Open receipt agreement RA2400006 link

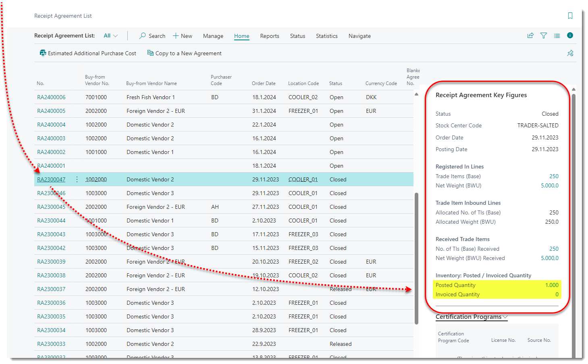pyautogui.click(x=51, y=97)
